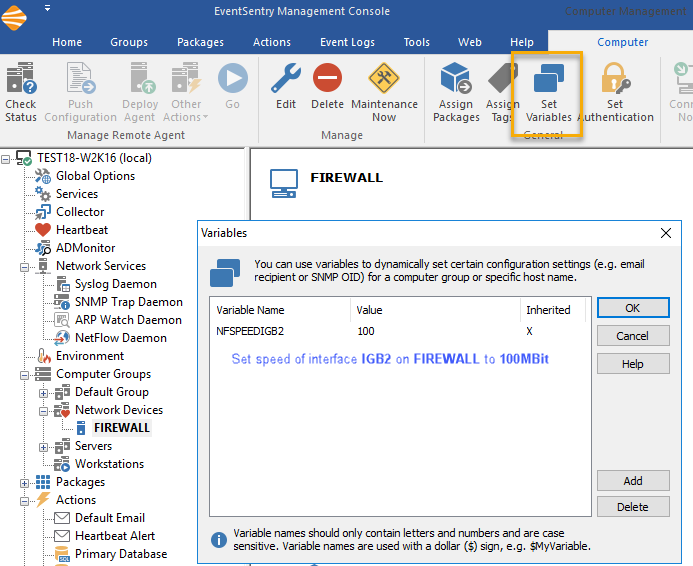Select ADMonitor in the tree
This screenshot has height=566, width=693.
[85, 248]
